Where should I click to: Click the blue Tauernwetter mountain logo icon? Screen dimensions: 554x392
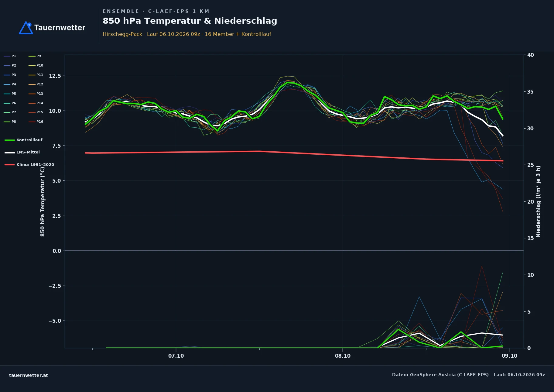click(x=26, y=28)
